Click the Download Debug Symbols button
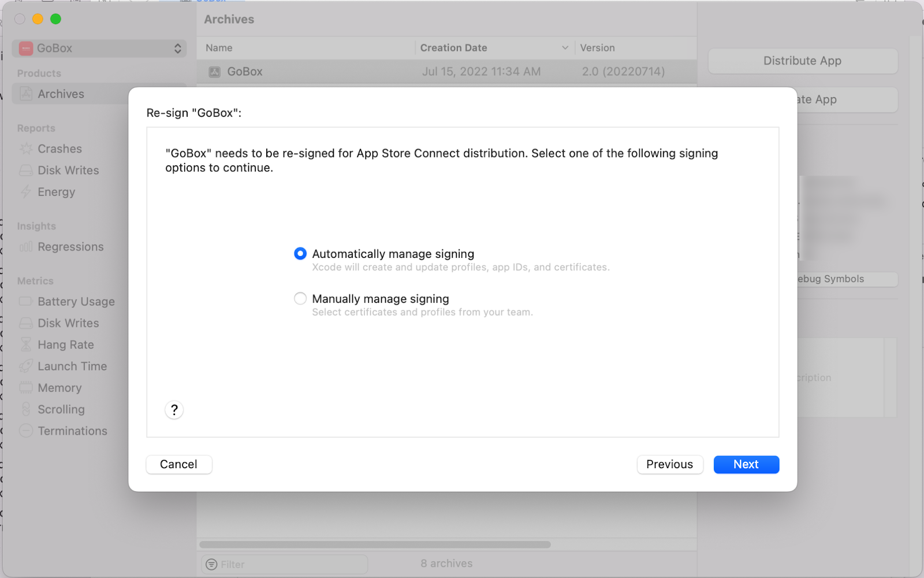 (847, 279)
